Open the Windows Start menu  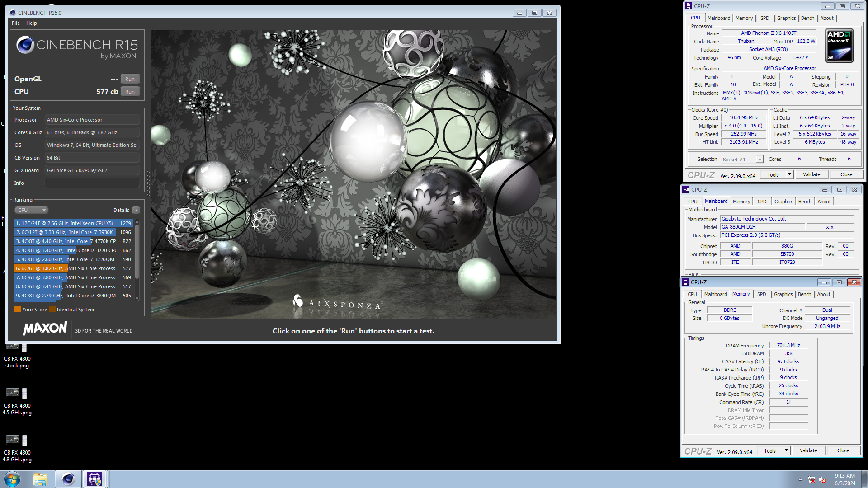[12, 479]
